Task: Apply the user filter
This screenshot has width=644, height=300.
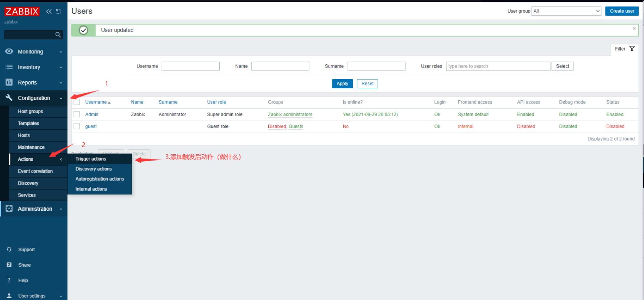Action: 342,84
